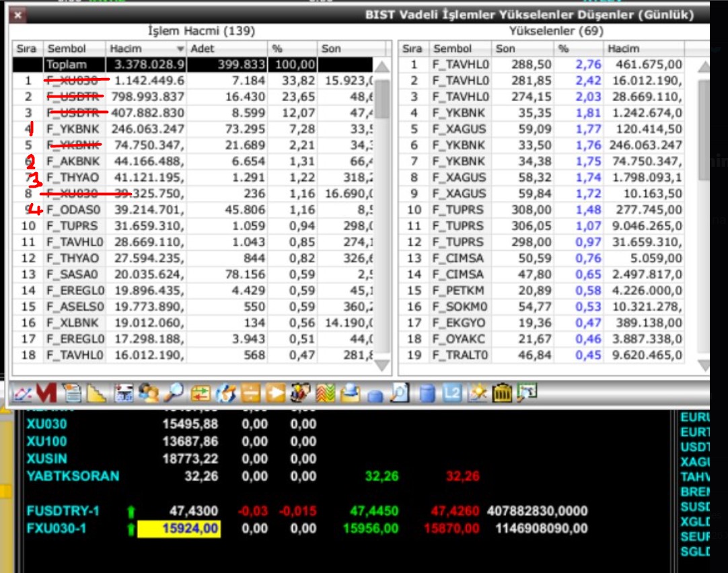
Task: Click scroll-up arrow of Yükselenler table
Action: click(x=704, y=67)
